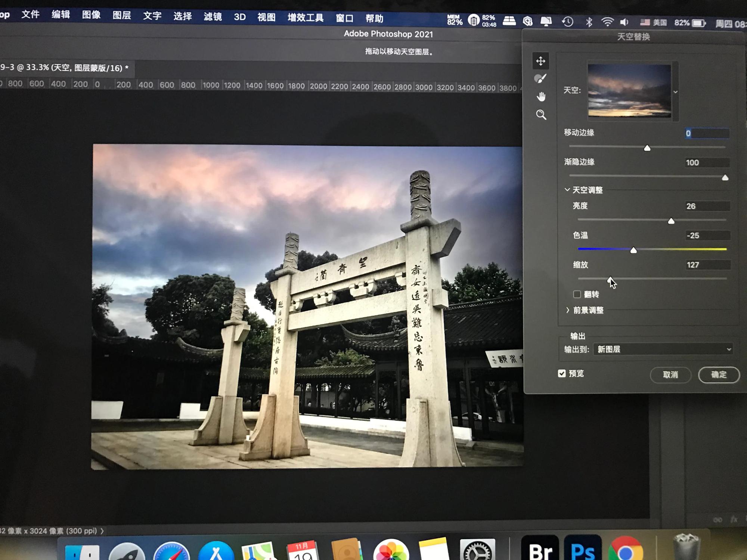The height and width of the screenshot is (560, 747).
Task: Click the link layers icon
Action: tap(717, 520)
